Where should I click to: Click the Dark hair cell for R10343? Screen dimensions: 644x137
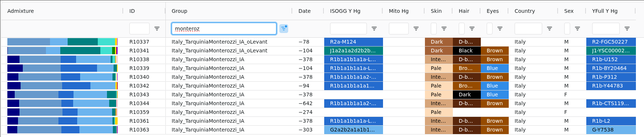pos(467,95)
